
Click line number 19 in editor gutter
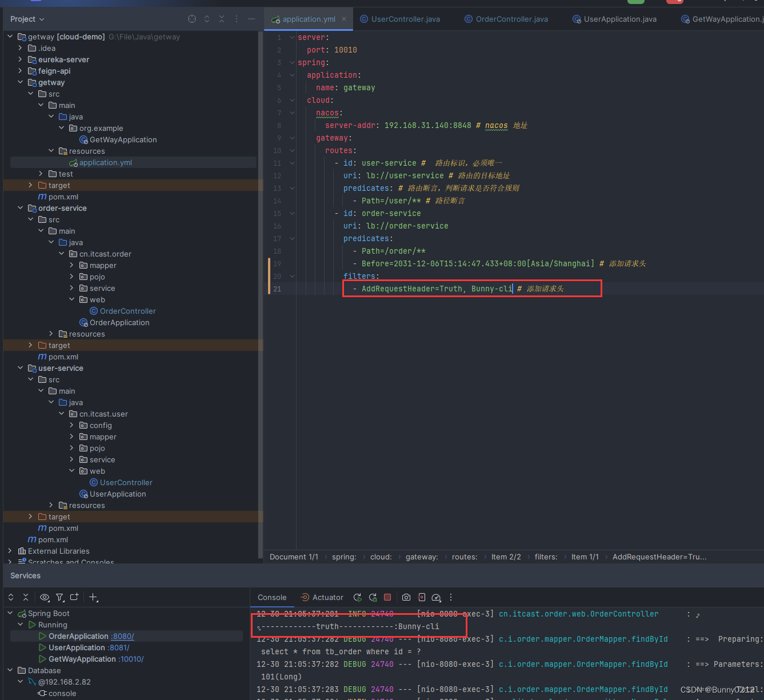click(277, 263)
